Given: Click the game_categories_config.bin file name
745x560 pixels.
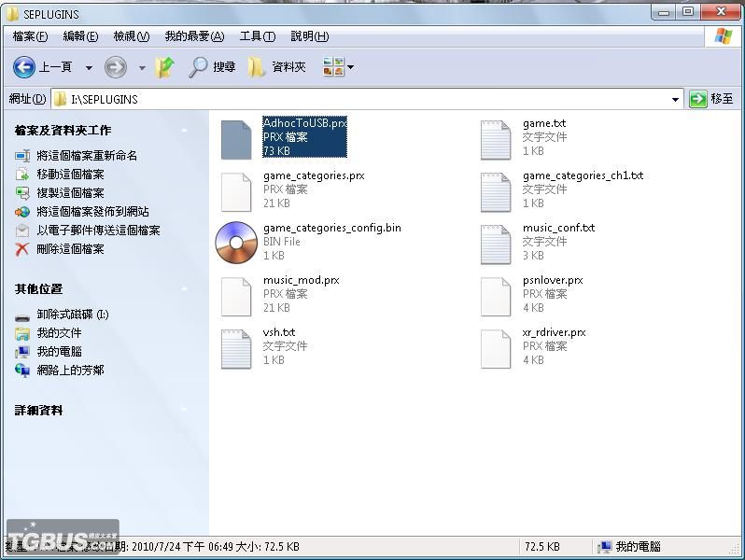Looking at the screenshot, I should tap(332, 228).
